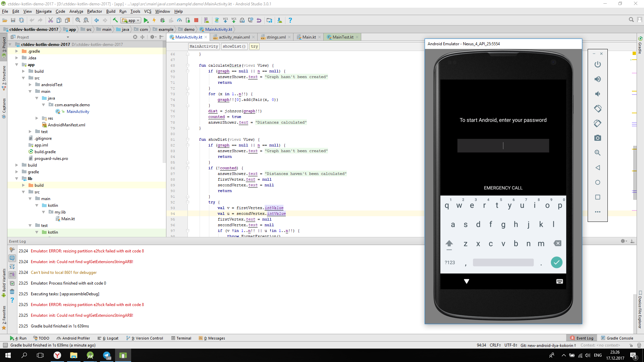Toggle the Project tool window side tab
644x362 pixels.
[x=4, y=45]
